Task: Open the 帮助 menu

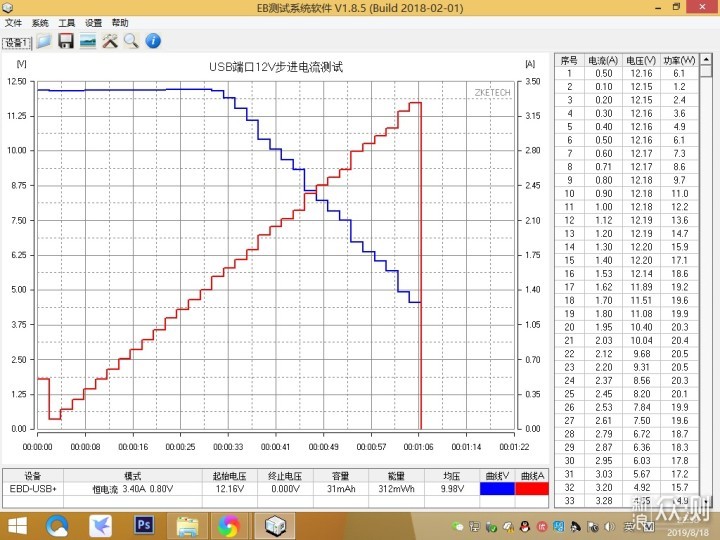Action: coord(120,23)
